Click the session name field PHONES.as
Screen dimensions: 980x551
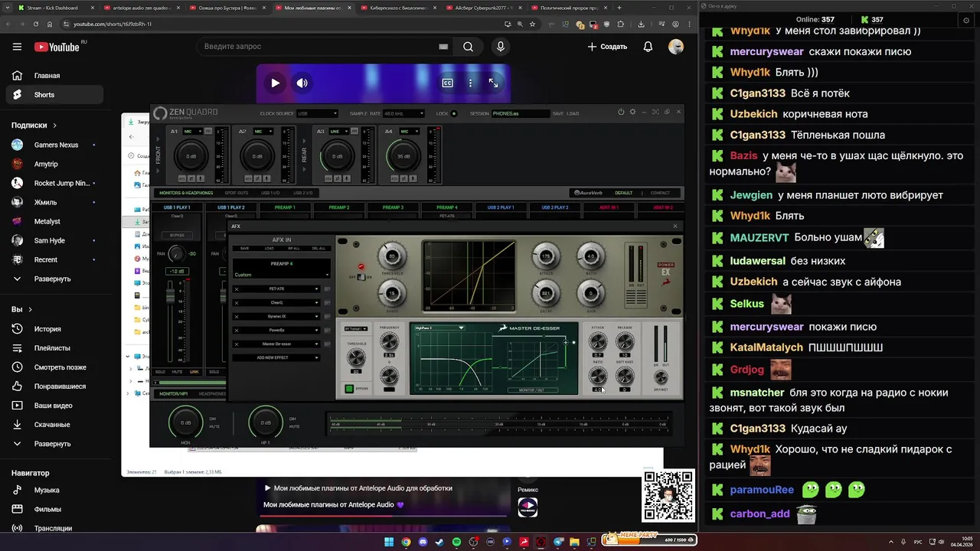[521, 113]
